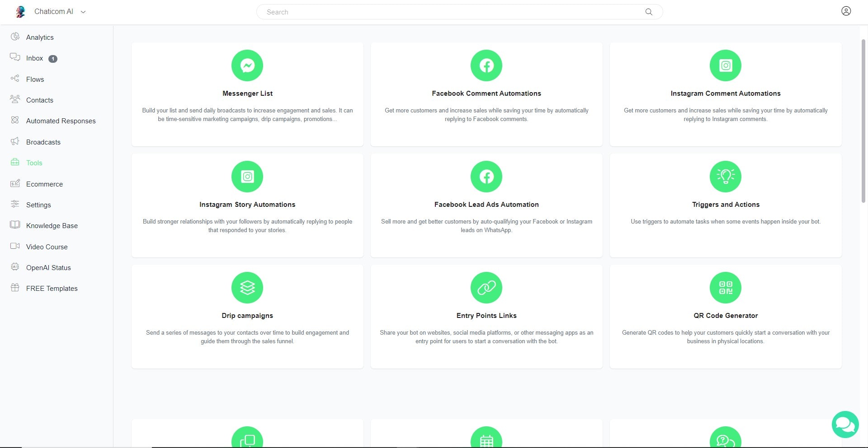The height and width of the screenshot is (448, 868).
Task: Go to Flows in the sidebar
Action: (x=35, y=79)
